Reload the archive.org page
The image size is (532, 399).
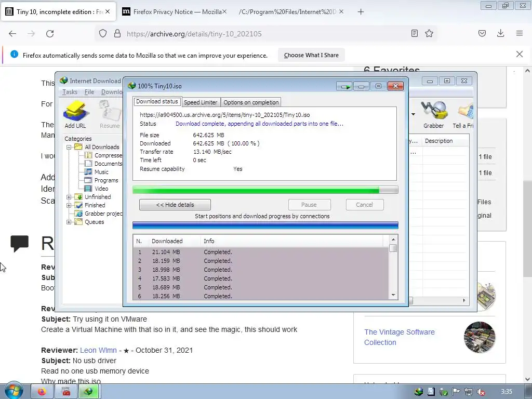pyautogui.click(x=50, y=34)
